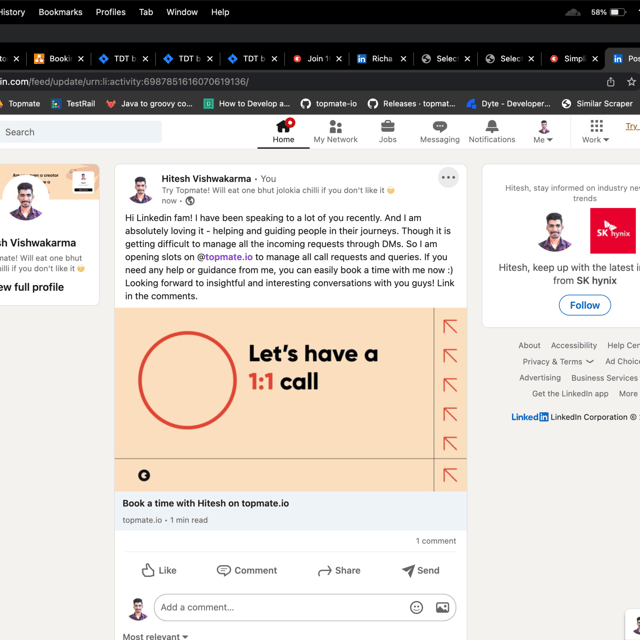The height and width of the screenshot is (640, 640).
Task: Click the browser share icon in address bar
Action: coord(610,82)
